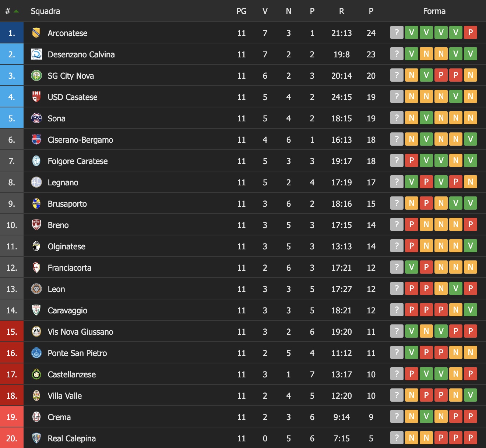Click the Squadra column header
Screen dimensions: 486x448
click(45, 11)
